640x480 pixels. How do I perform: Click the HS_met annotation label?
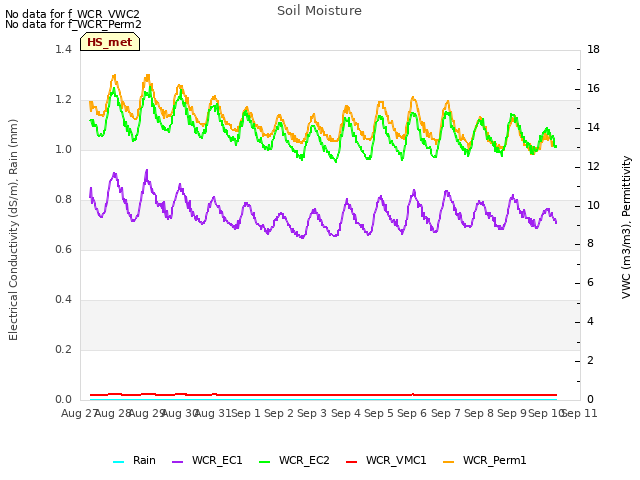tap(110, 42)
